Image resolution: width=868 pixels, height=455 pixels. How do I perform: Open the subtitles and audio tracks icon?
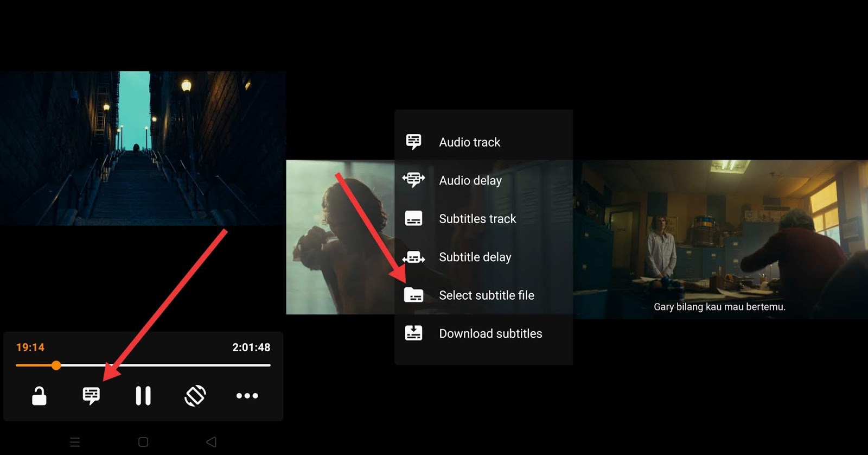pos(91,396)
